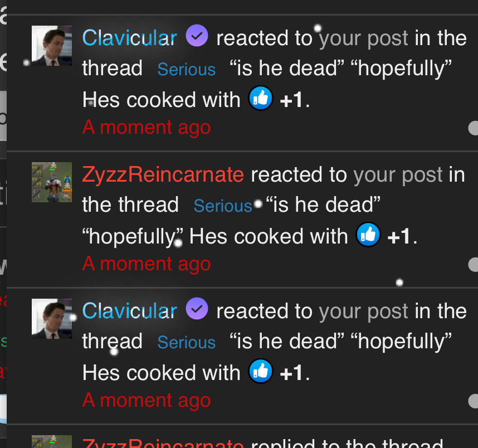The height and width of the screenshot is (448, 478).
Task: Open ZyzzReincarnate's 'replied to the thread' notification
Action: pos(242,442)
